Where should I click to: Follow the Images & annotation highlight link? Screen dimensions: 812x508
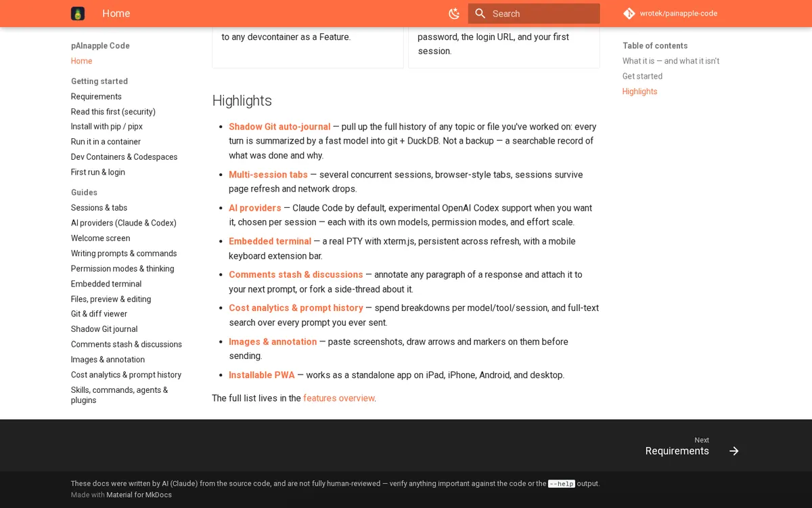(273, 342)
